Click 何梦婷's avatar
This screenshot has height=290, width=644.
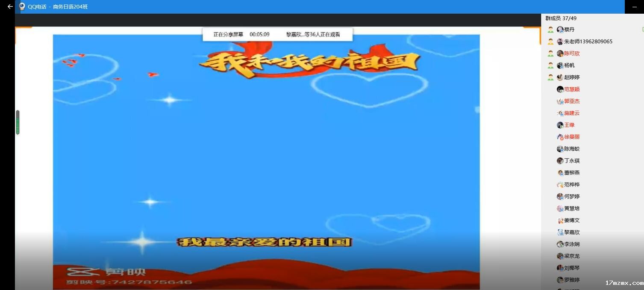[560, 197]
